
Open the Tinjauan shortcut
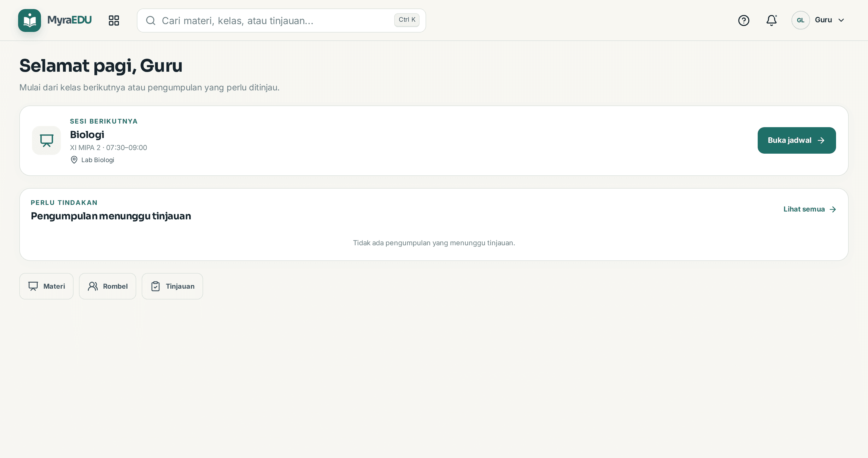pos(172,286)
